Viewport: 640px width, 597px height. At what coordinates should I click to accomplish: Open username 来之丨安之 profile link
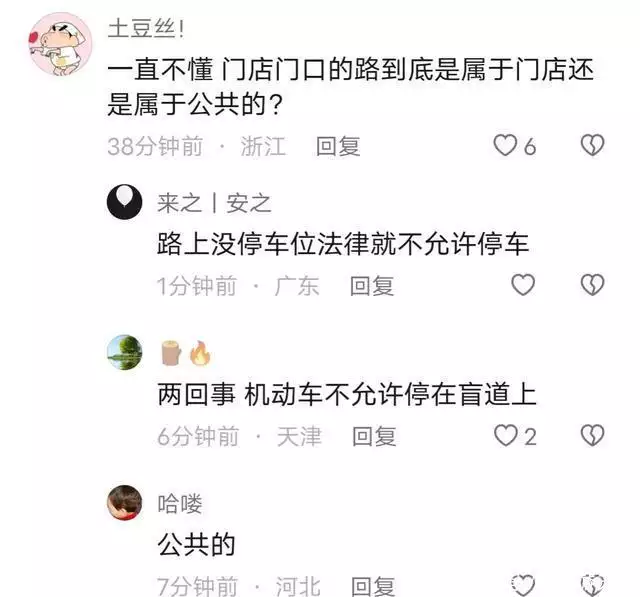click(214, 203)
